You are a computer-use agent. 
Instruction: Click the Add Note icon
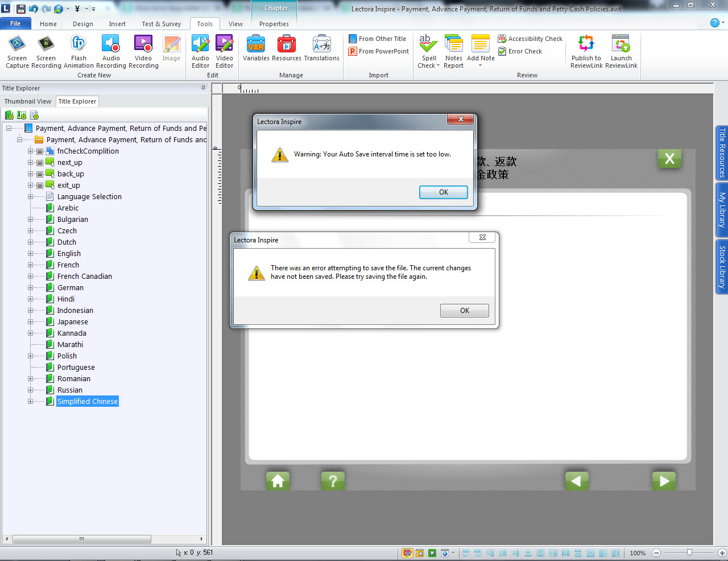pos(481,44)
